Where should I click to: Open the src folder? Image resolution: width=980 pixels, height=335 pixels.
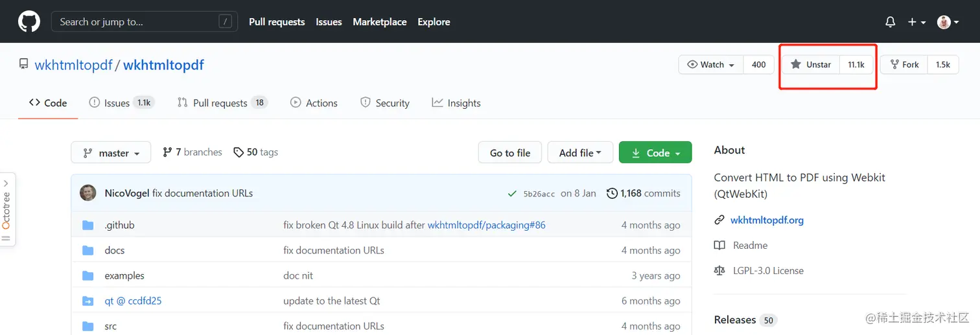[111, 326]
